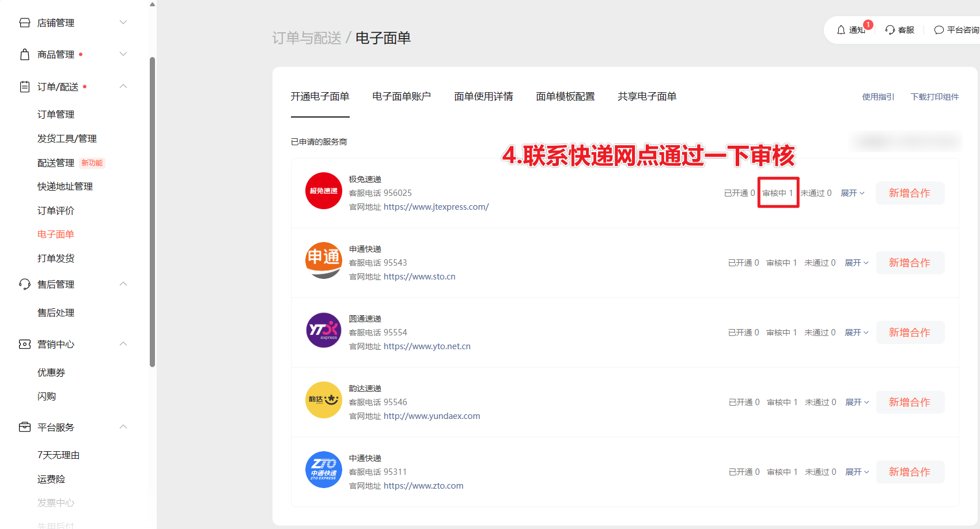The width and height of the screenshot is (980, 529).
Task: Click the 圆通速递 purple logo
Action: (x=323, y=330)
